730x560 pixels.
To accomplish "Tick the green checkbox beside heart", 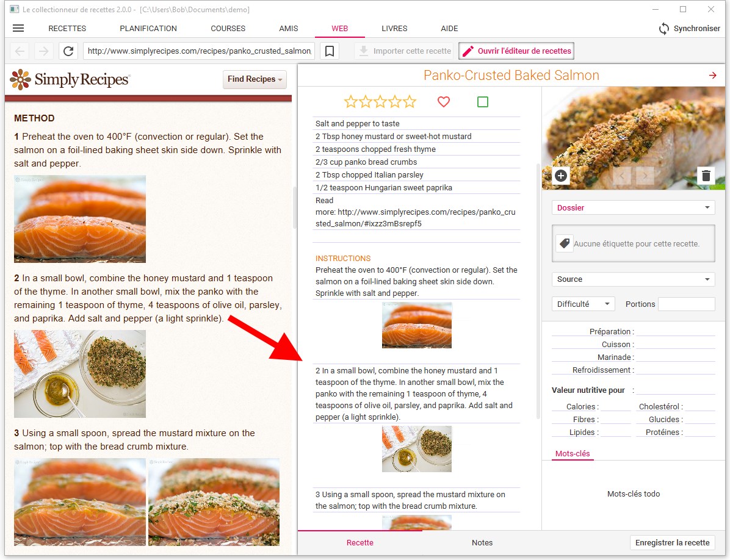I will pyautogui.click(x=482, y=102).
